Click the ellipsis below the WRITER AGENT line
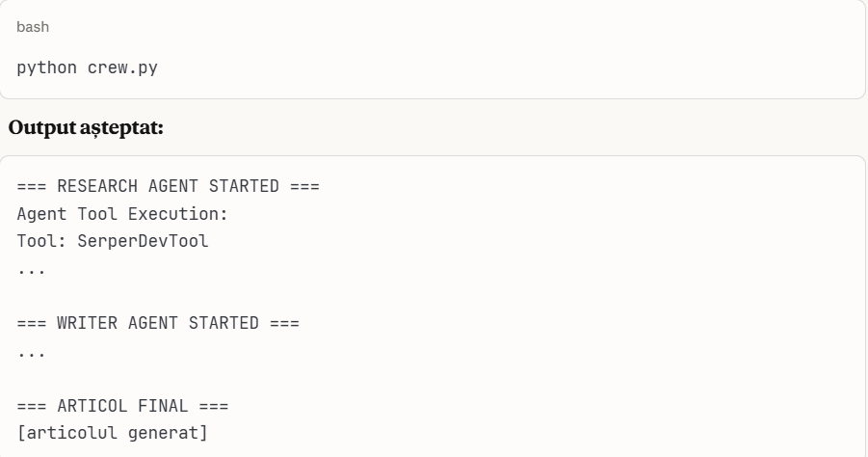 point(31,349)
